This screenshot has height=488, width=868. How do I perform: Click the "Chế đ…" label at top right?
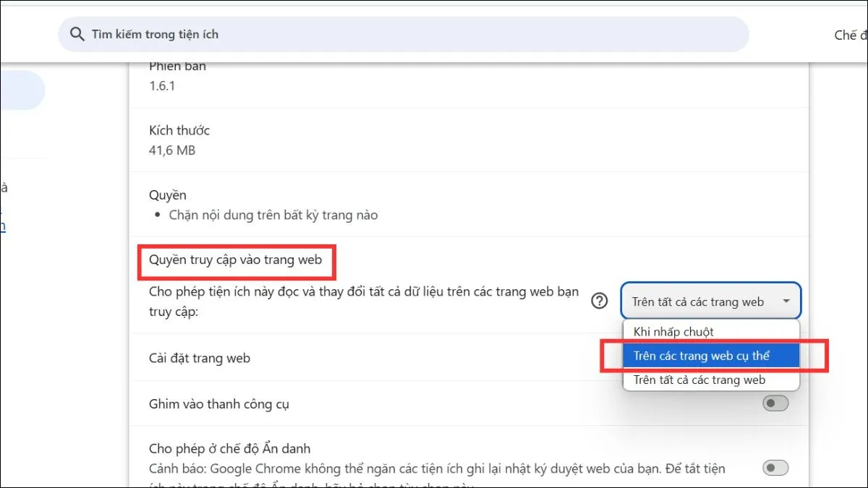pos(845,35)
